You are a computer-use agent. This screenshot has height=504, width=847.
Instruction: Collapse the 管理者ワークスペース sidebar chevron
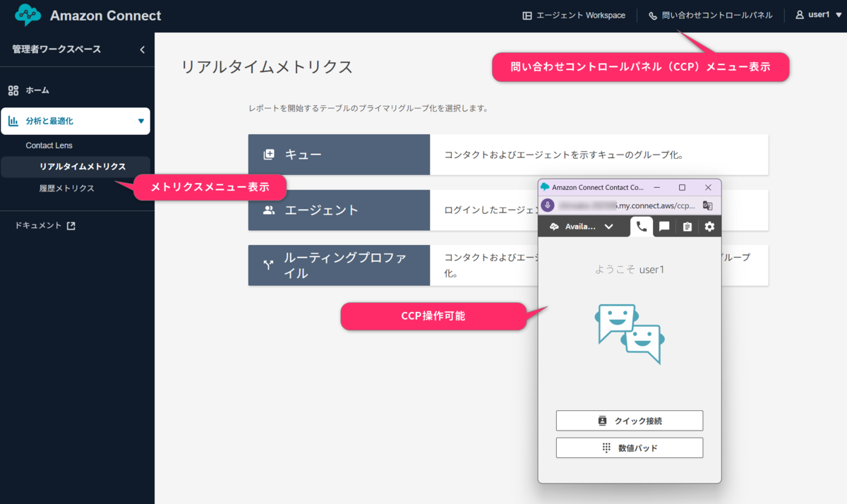click(142, 49)
